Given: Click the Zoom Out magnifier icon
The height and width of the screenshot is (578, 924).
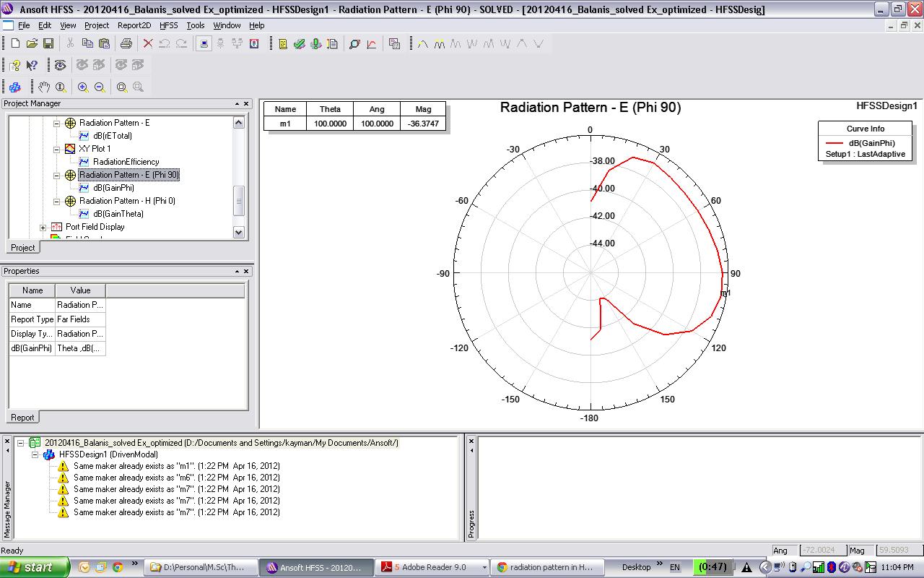Looking at the screenshot, I should click(x=100, y=87).
